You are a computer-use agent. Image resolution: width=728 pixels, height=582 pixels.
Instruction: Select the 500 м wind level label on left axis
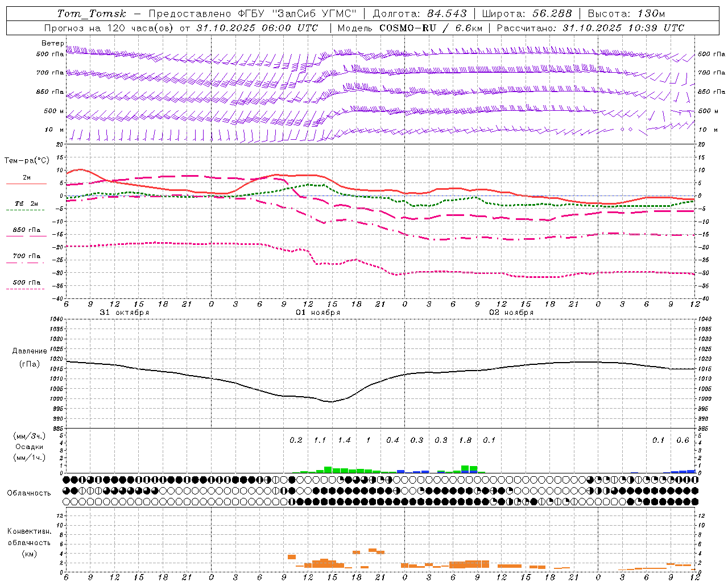coord(54,111)
